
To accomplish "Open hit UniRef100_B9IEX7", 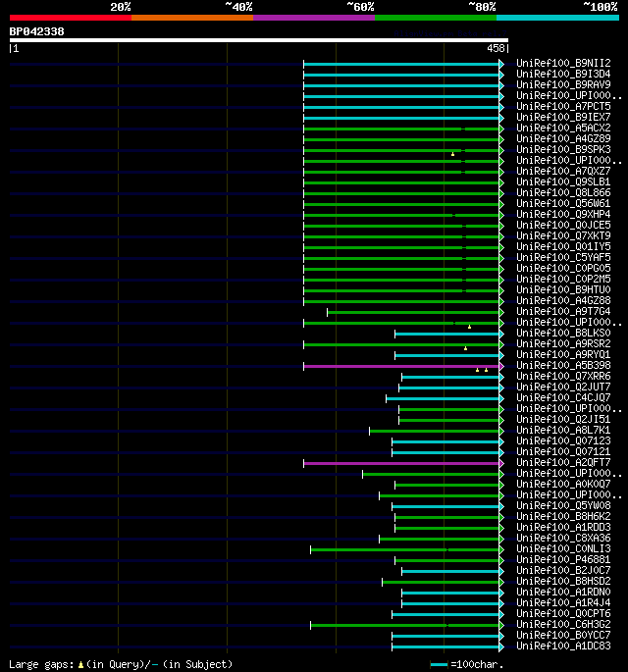I will tap(563, 118).
